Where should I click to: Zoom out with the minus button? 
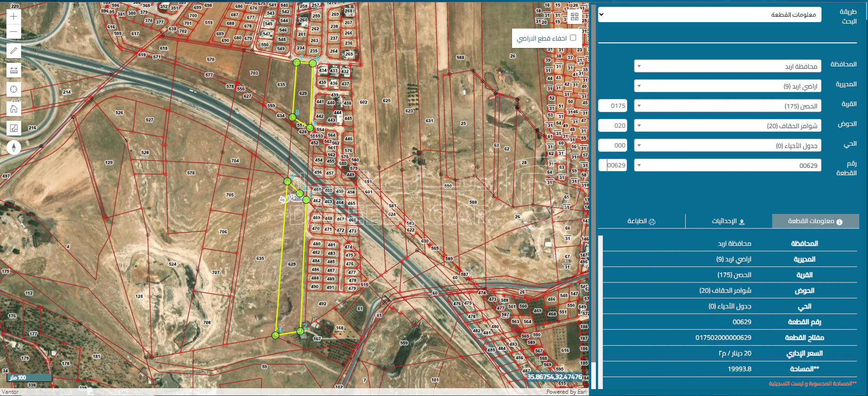(x=14, y=32)
